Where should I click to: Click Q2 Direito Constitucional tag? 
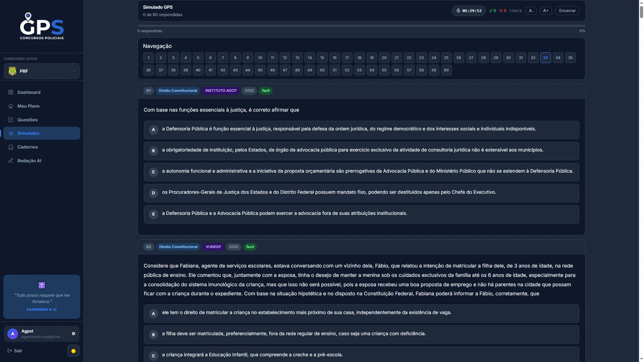coord(178,247)
